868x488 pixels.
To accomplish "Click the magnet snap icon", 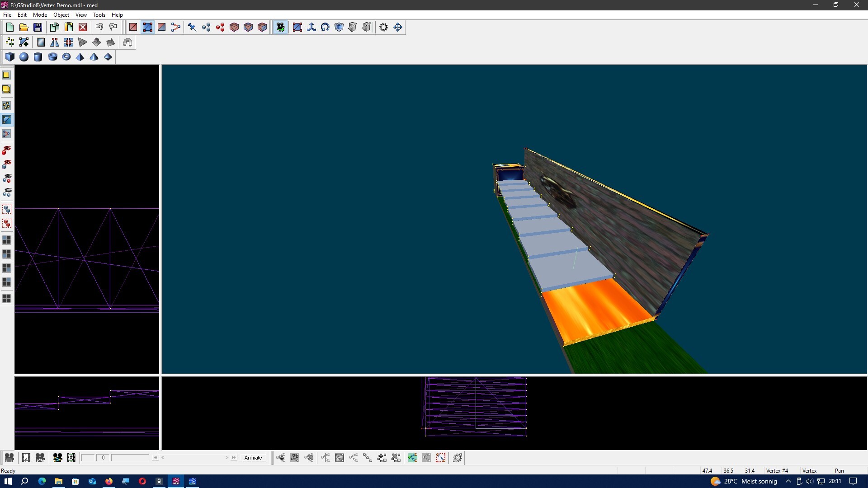I will point(127,42).
